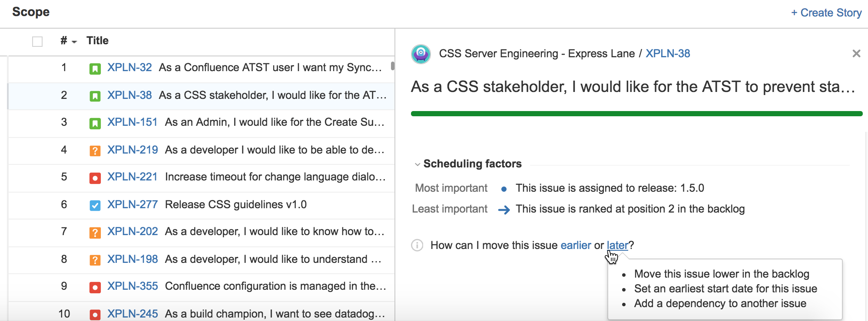Click the red bug icon beside XPLN-221

(x=95, y=178)
